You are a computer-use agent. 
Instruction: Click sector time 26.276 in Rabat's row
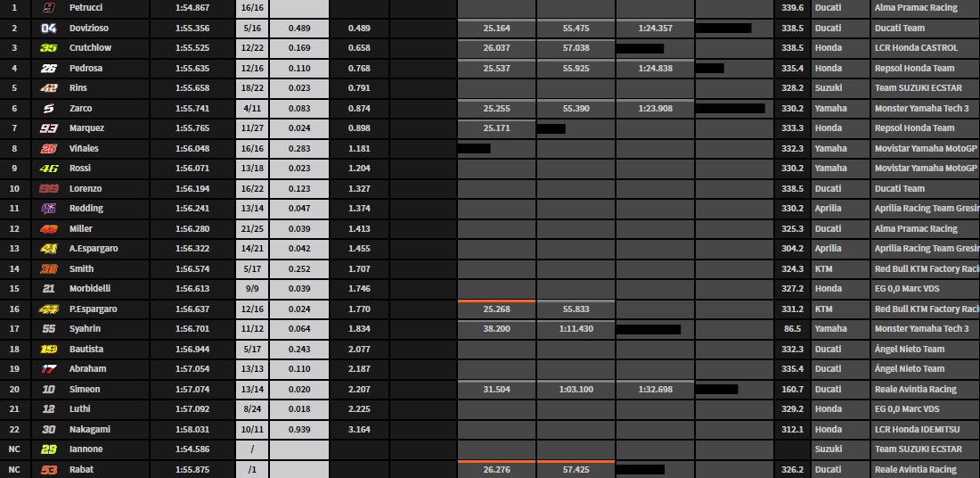tap(497, 469)
